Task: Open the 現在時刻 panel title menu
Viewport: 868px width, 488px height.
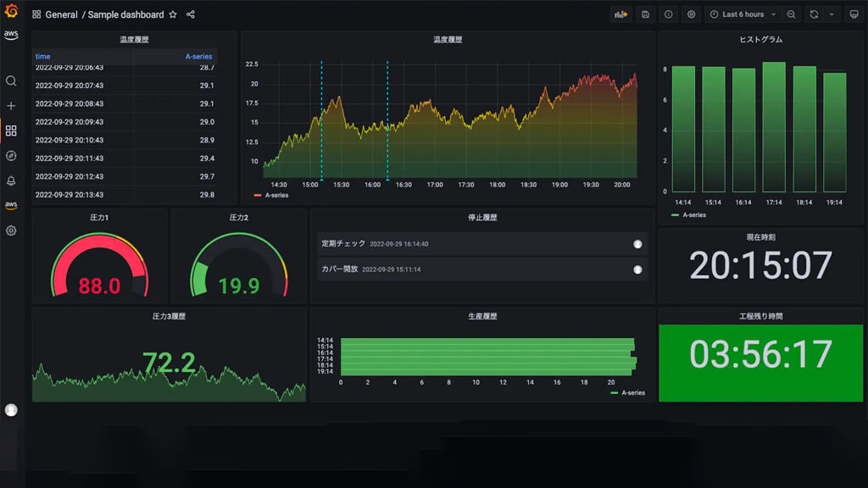Action: click(x=760, y=237)
